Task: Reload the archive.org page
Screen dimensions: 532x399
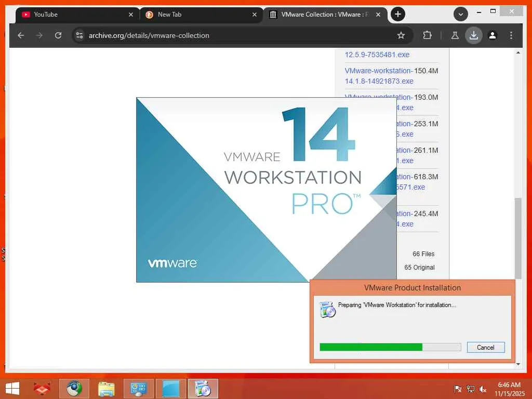Action: [58, 35]
